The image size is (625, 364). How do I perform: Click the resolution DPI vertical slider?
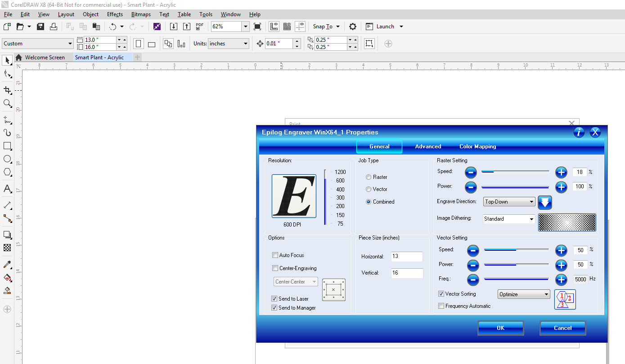pos(325,197)
